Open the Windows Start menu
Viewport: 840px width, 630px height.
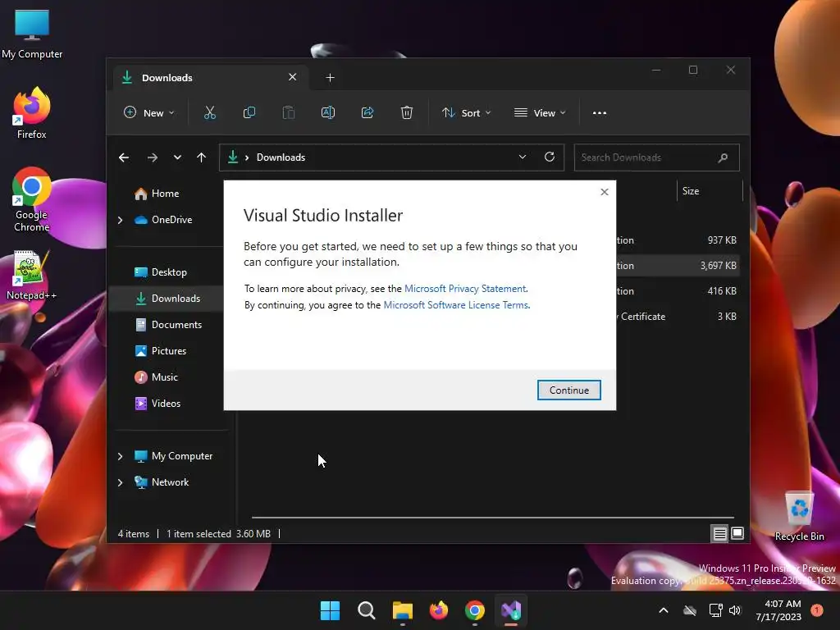330,610
